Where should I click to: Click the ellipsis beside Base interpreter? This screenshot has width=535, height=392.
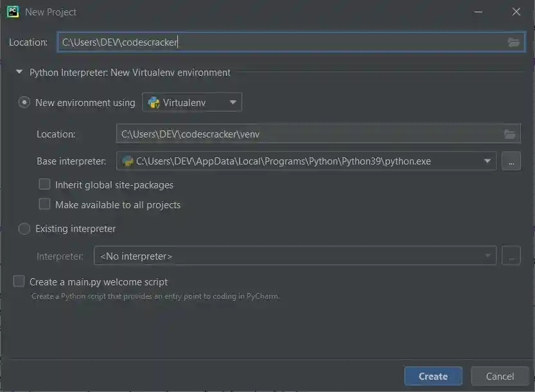pos(511,161)
